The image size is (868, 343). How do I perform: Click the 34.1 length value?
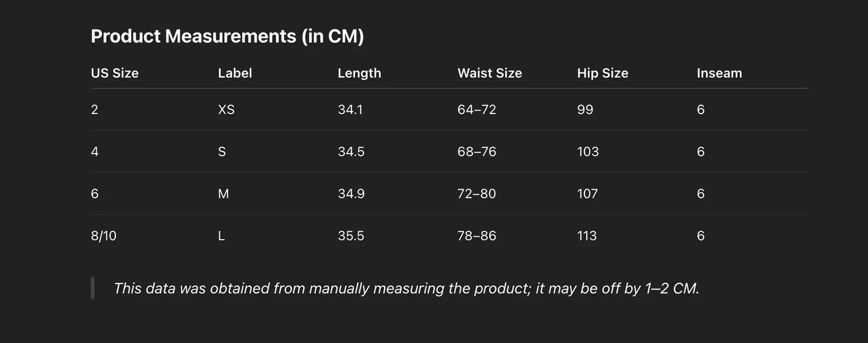(x=350, y=109)
